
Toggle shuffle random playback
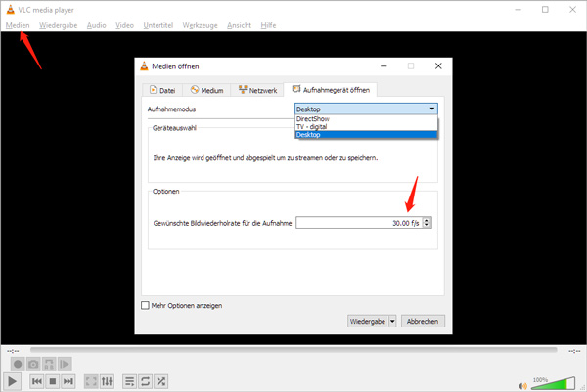pyautogui.click(x=161, y=380)
